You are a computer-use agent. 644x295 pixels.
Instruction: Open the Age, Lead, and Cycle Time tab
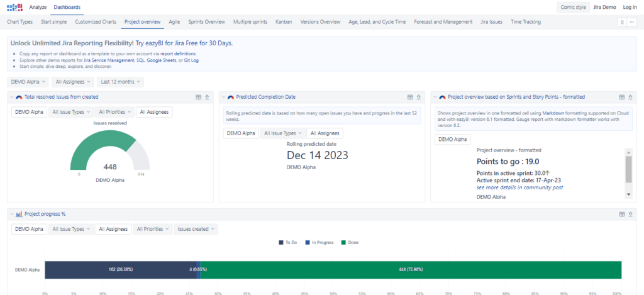pos(377,22)
